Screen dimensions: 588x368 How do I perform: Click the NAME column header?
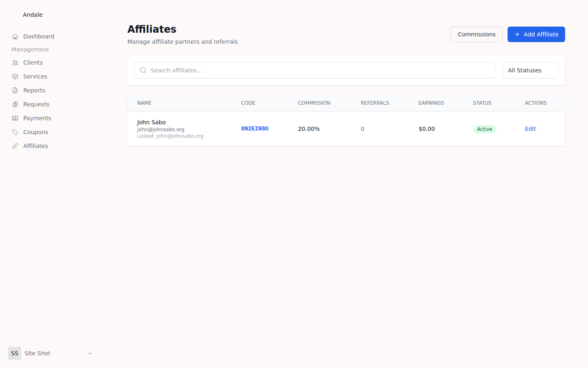click(x=144, y=103)
